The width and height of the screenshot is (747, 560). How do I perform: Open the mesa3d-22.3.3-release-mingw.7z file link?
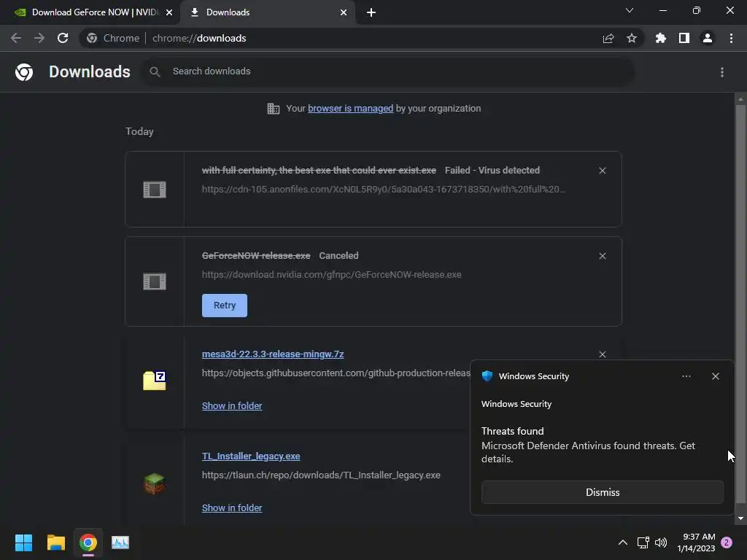[x=273, y=354]
